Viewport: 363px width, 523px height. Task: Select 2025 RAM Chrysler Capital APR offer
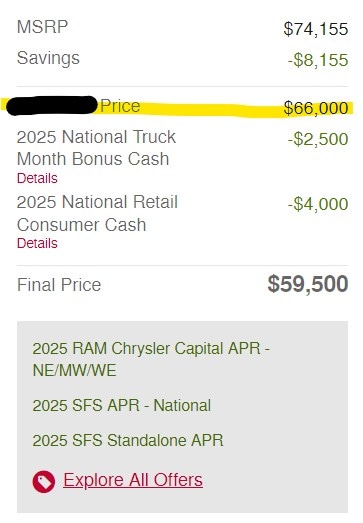click(151, 359)
